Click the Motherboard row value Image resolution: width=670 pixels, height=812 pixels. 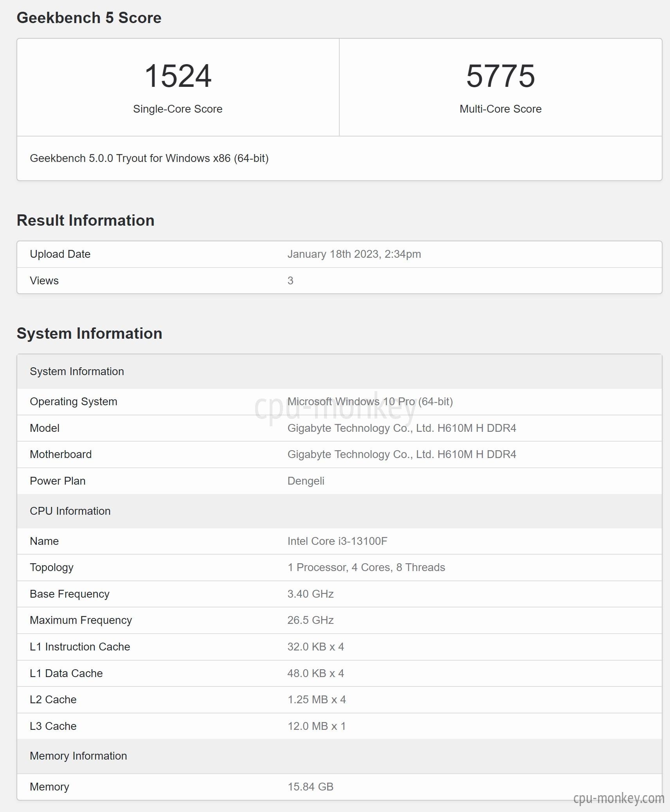[402, 455]
